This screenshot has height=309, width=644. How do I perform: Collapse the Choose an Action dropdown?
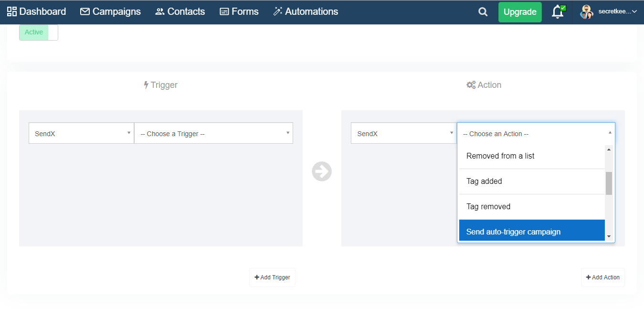(x=536, y=133)
